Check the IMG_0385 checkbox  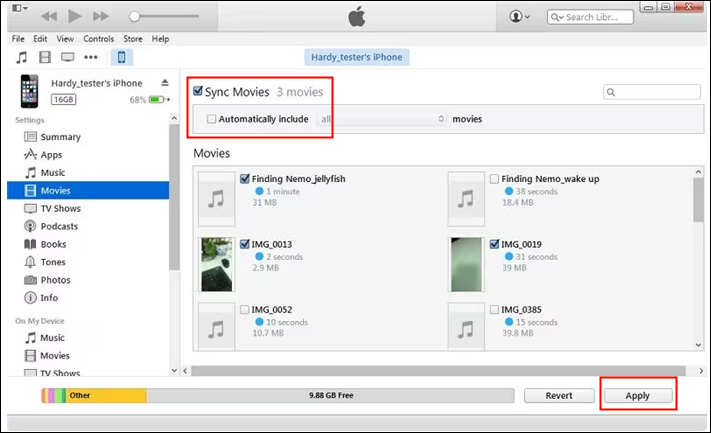(x=494, y=310)
